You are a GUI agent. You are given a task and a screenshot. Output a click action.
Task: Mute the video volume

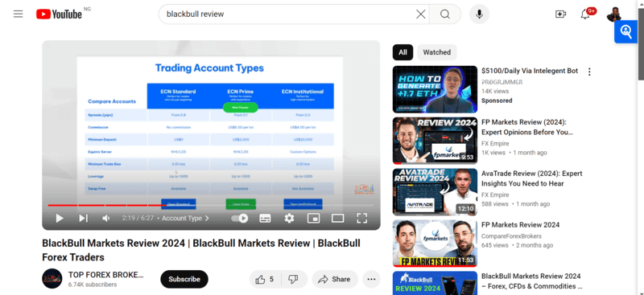[x=106, y=219]
